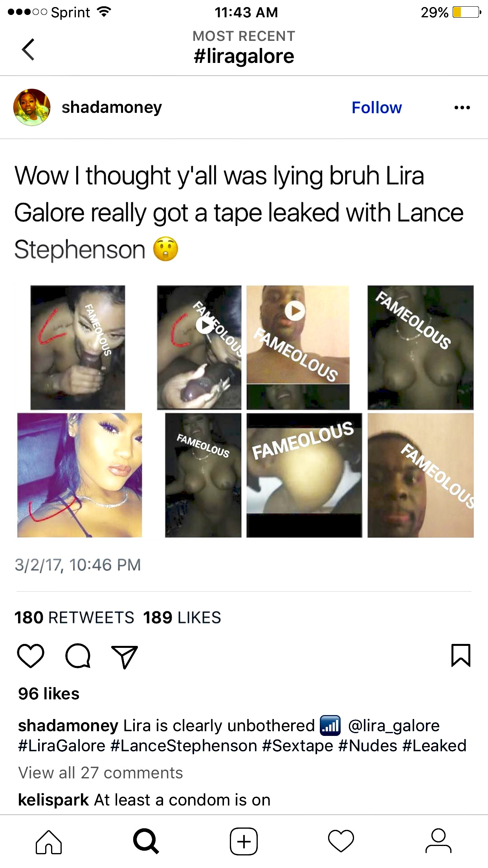Go to your Profile tab

point(438,841)
